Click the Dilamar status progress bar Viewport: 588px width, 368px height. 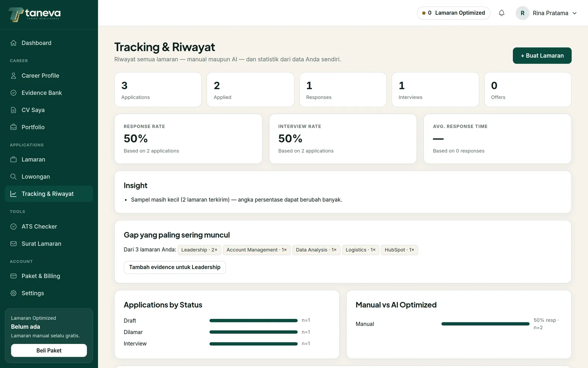point(254,332)
